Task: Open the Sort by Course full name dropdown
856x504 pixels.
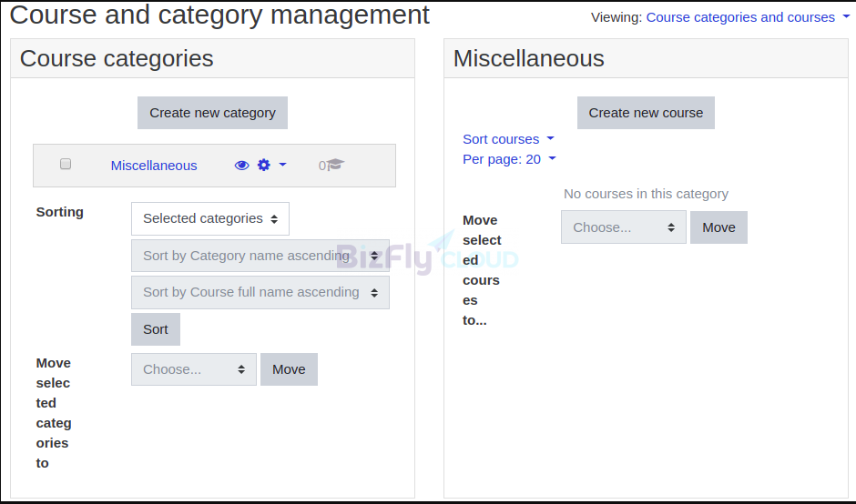Action: 260,292
